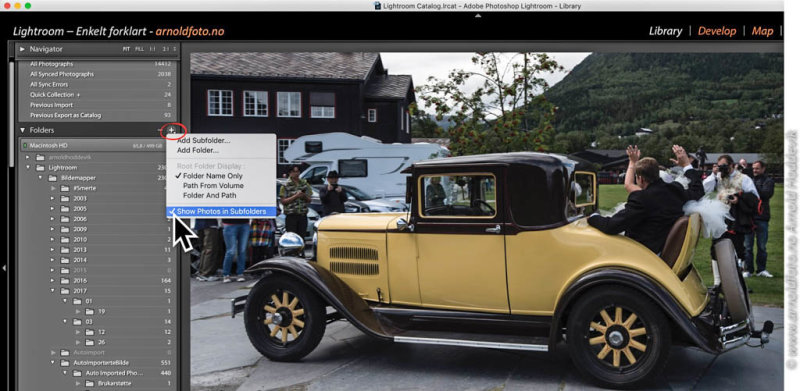Image resolution: width=800 pixels, height=391 pixels.
Task: Collapse subfolder 01 under 2017
Action: pos(65,301)
